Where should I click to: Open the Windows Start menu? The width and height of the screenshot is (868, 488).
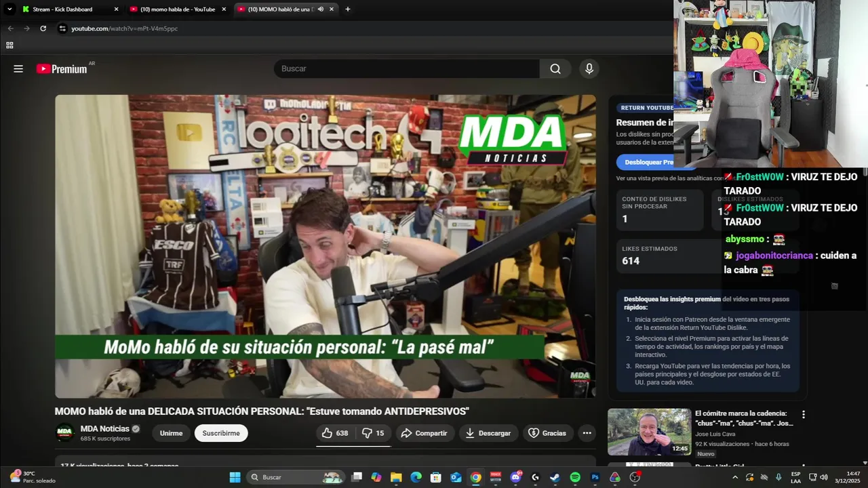click(x=235, y=477)
